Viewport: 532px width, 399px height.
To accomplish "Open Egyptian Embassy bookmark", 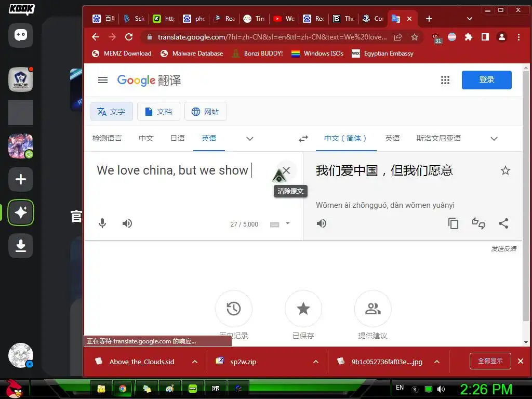I will [383, 54].
